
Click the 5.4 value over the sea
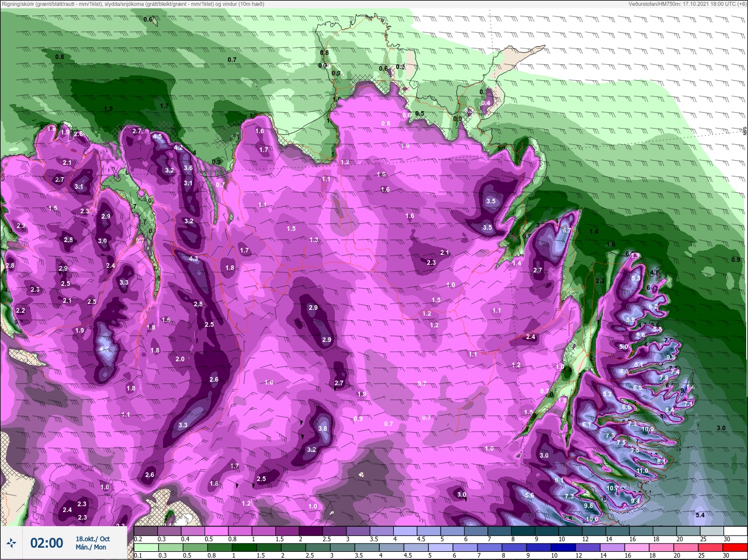701,515
